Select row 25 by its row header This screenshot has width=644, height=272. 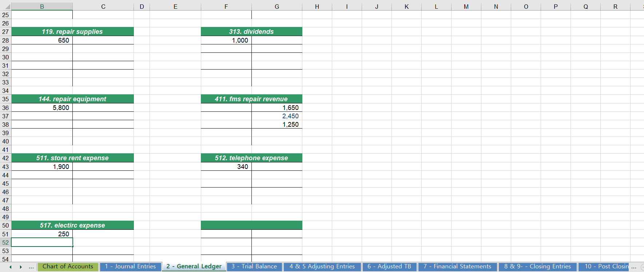point(5,15)
